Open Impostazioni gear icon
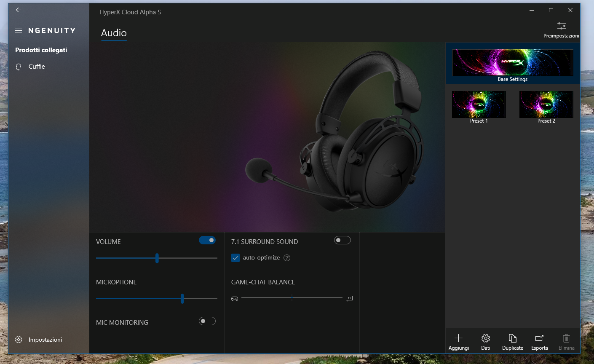The height and width of the screenshot is (364, 594). pyautogui.click(x=19, y=340)
